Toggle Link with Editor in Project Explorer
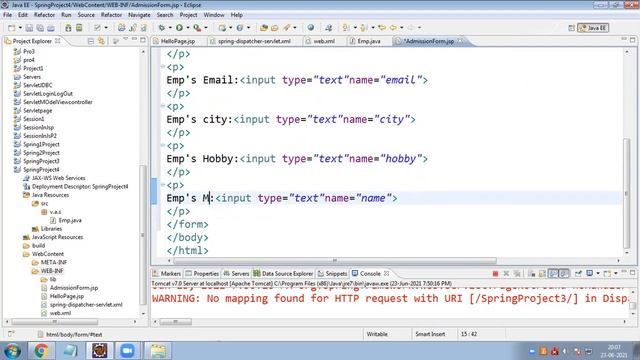This screenshot has height=360, width=640. click(101, 41)
